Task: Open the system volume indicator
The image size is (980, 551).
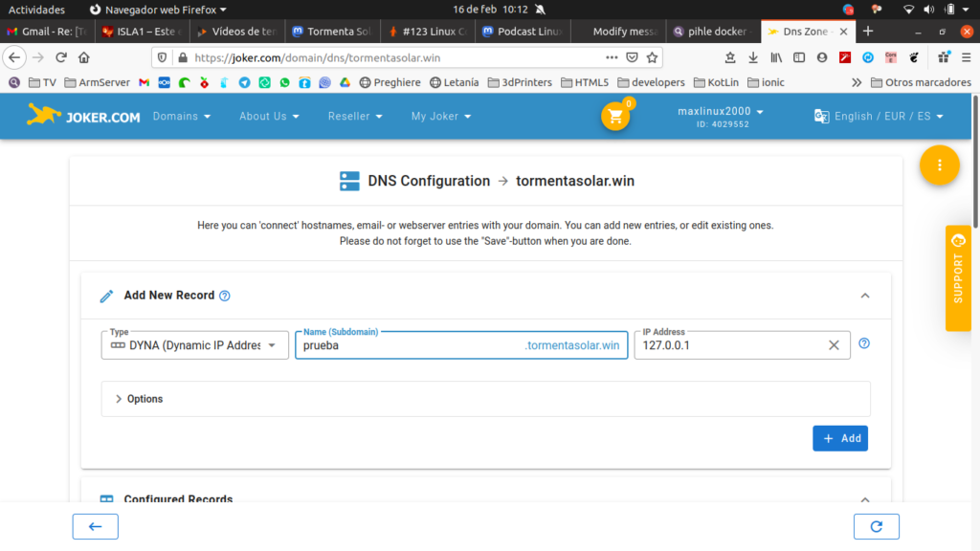Action: (x=928, y=10)
